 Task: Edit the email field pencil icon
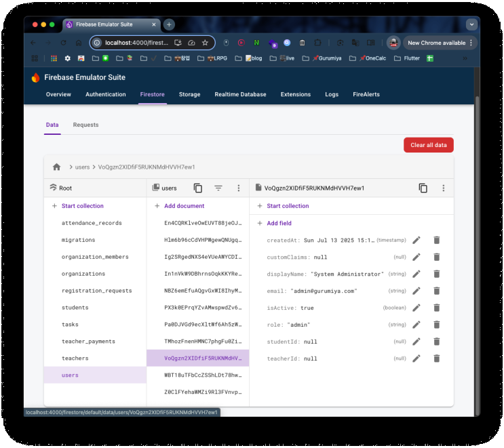pos(416,291)
